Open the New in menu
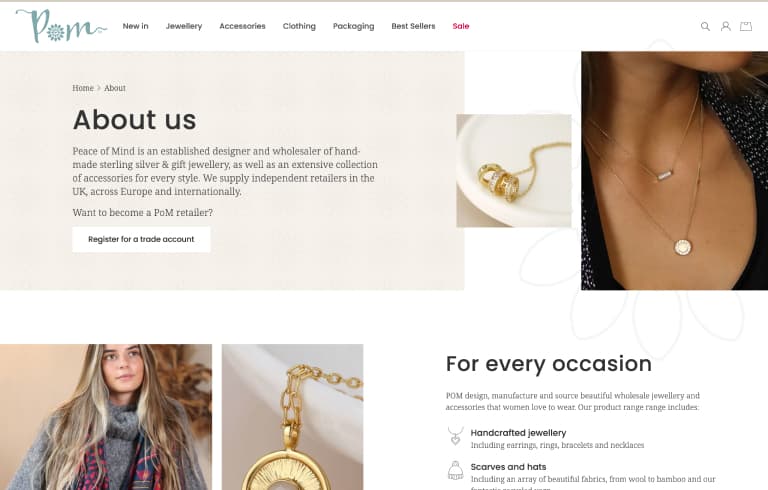This screenshot has width=768, height=490. click(135, 26)
